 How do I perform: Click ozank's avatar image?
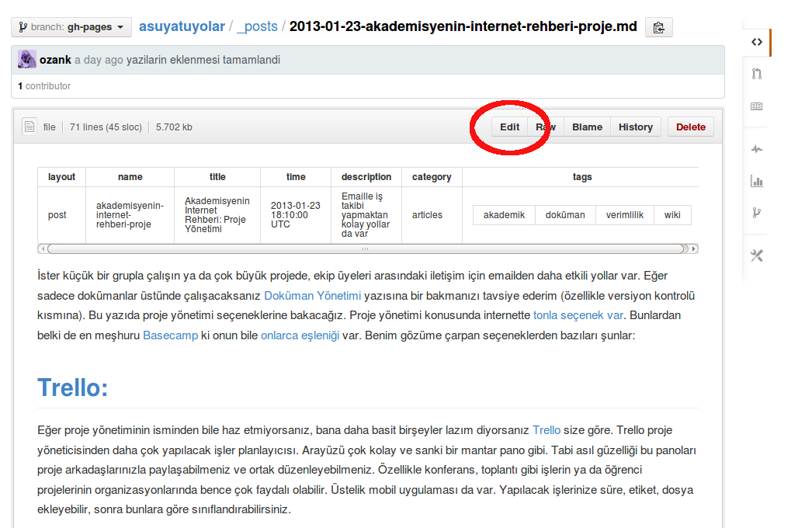(27, 60)
